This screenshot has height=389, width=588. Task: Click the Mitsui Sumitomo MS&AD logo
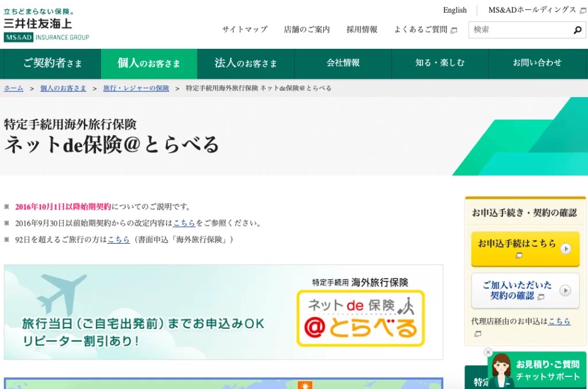[47, 25]
